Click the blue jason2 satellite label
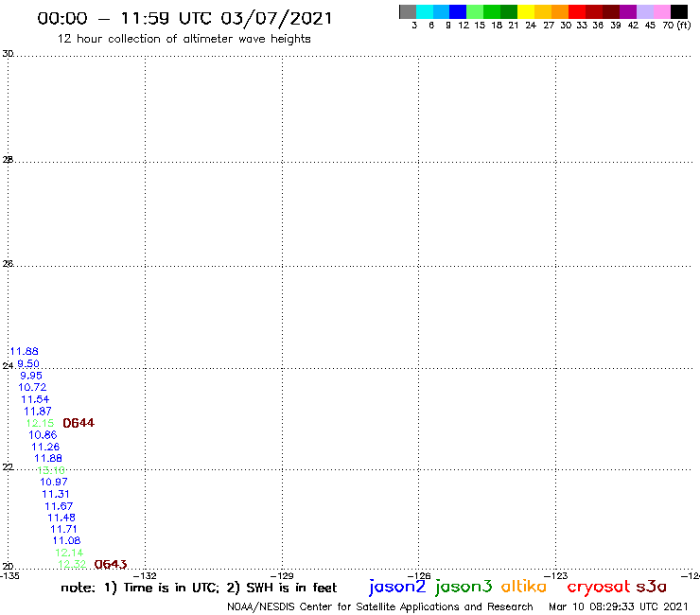Viewport: 700px width, 615px height. click(397, 587)
